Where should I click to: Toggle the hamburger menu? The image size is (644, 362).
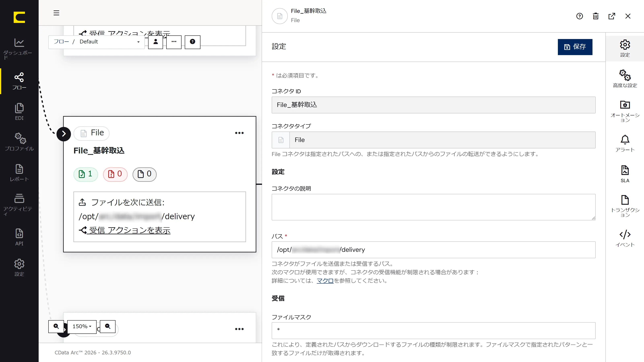(x=57, y=13)
